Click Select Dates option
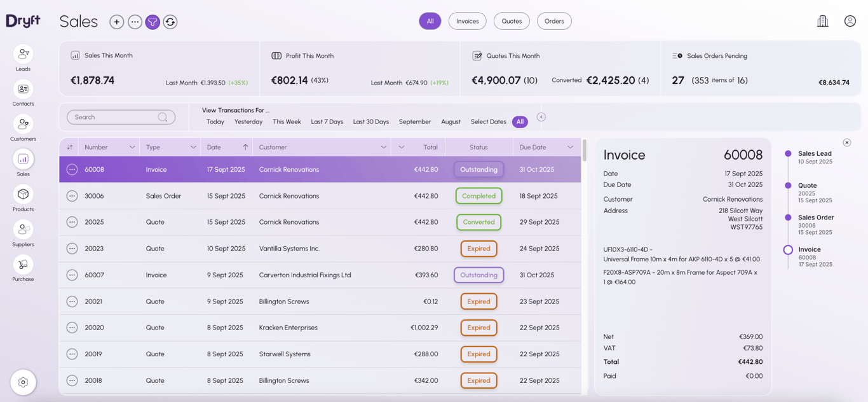 tap(488, 121)
